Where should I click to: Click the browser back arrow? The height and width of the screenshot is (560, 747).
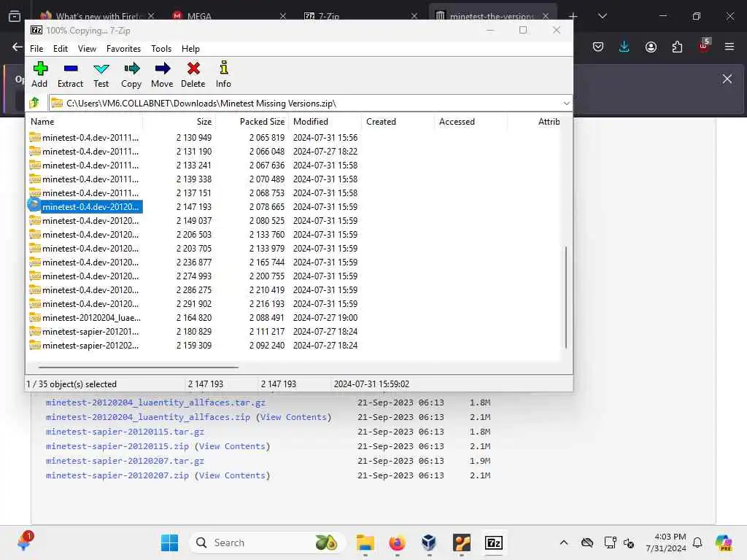pos(18,47)
